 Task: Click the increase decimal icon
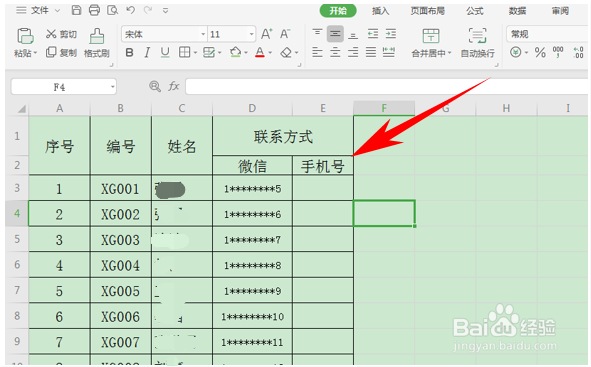coord(578,52)
